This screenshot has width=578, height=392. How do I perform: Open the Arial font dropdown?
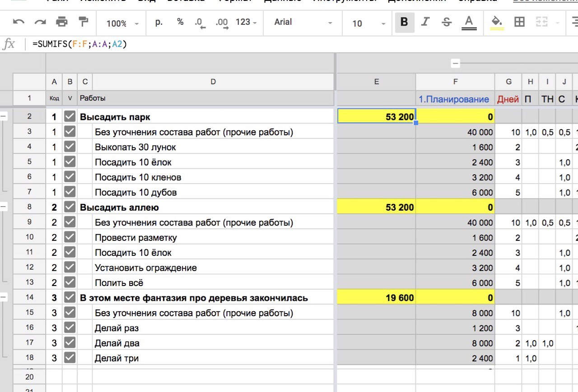pos(303,22)
